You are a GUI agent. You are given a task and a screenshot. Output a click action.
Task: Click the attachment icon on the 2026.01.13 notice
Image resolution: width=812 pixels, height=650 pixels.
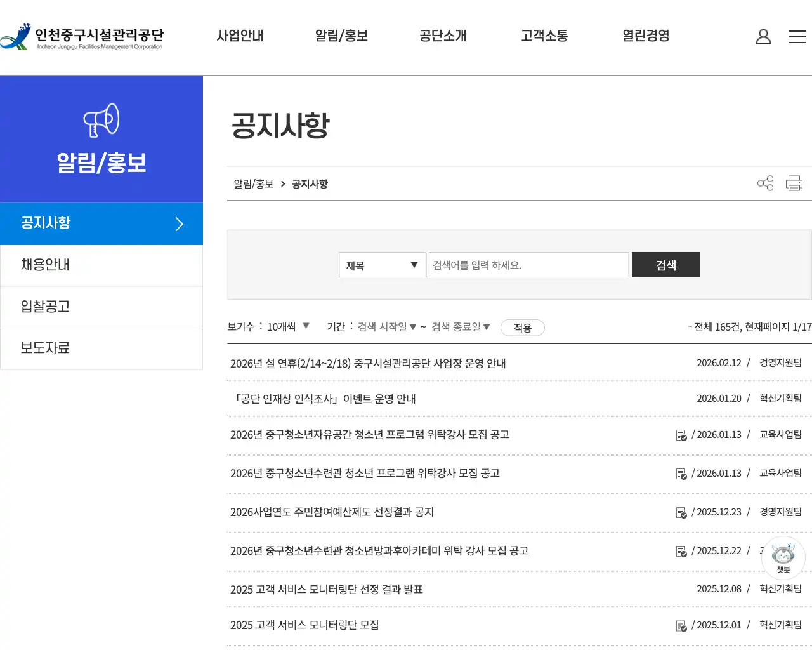click(x=681, y=435)
